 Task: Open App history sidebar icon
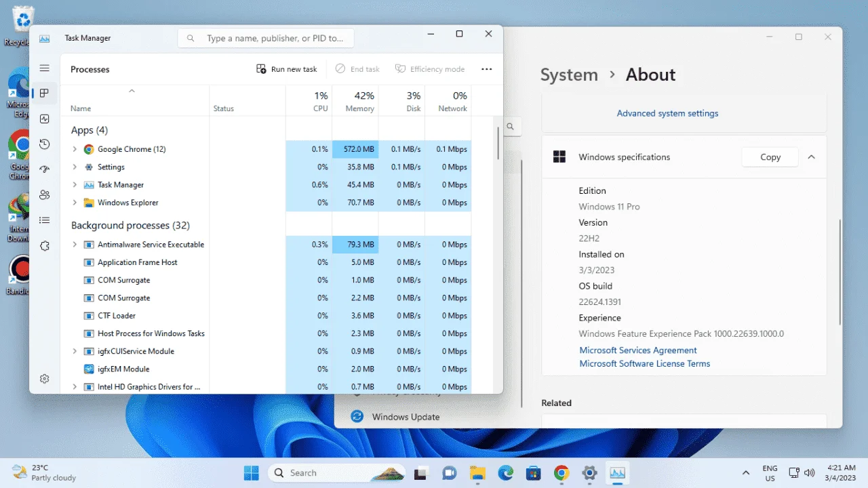(x=45, y=144)
